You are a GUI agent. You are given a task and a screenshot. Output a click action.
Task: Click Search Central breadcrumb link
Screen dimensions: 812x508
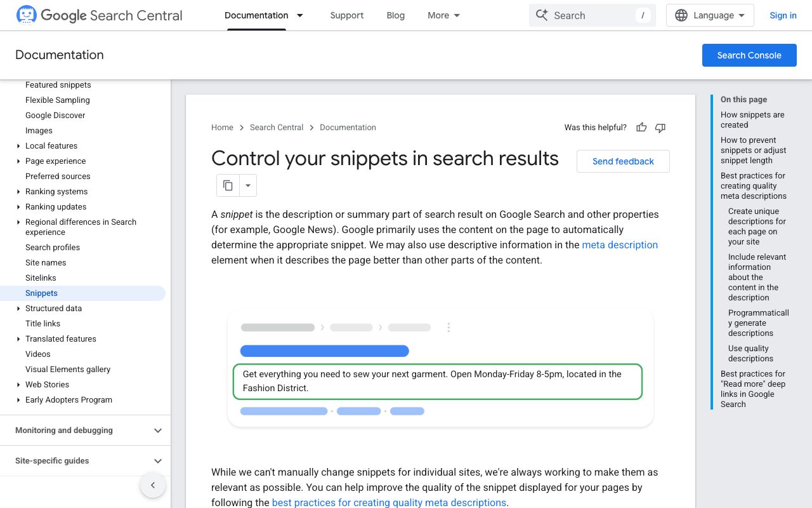[x=277, y=128]
